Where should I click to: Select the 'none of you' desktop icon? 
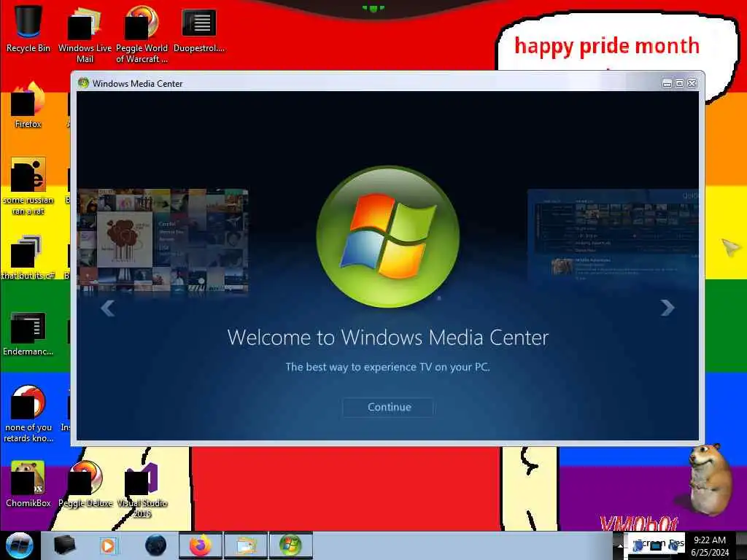pos(28,414)
